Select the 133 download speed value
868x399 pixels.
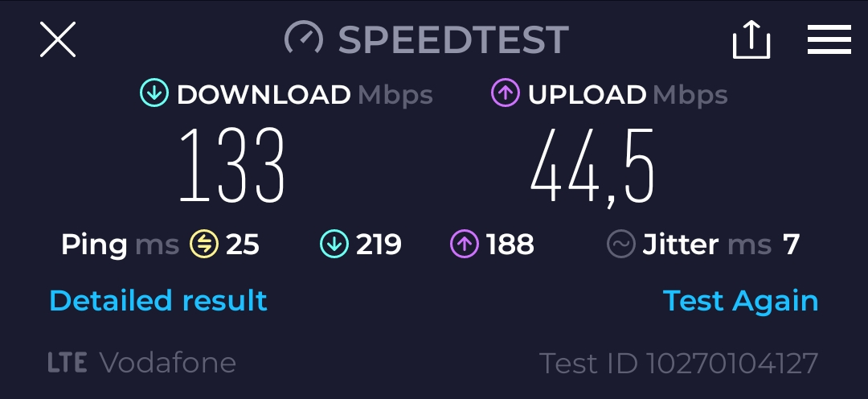tap(232, 165)
